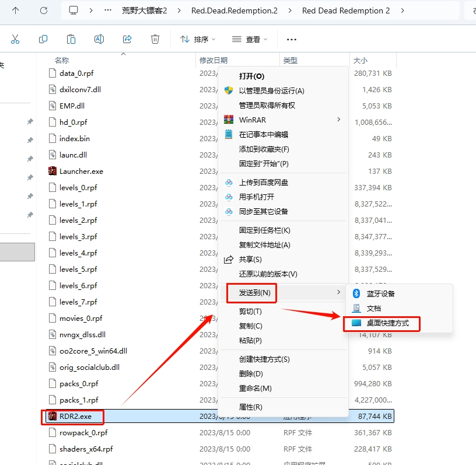The height and width of the screenshot is (465, 476).
Task: Open the see-more (...) toolbar dropdown
Action: (291, 39)
